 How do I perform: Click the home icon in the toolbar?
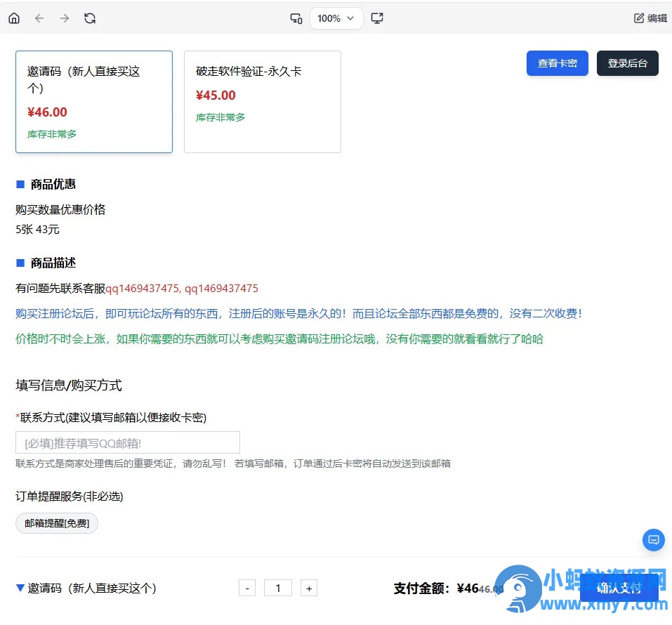tap(14, 18)
